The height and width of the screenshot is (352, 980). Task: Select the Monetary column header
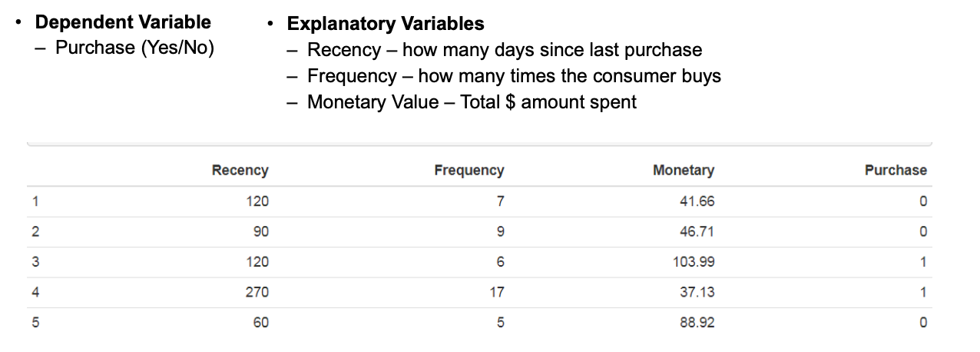[683, 171]
